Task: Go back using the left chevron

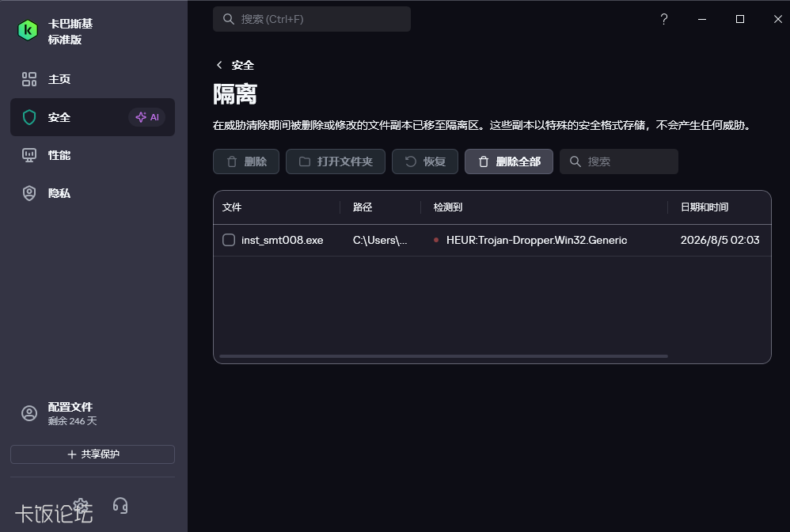Action: pyautogui.click(x=219, y=65)
